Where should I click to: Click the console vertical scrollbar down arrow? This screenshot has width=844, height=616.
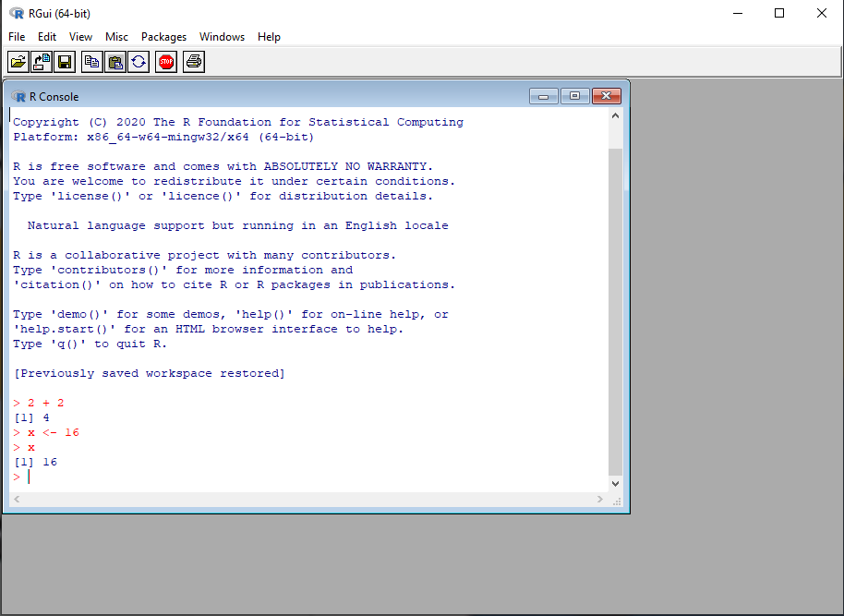pos(616,484)
